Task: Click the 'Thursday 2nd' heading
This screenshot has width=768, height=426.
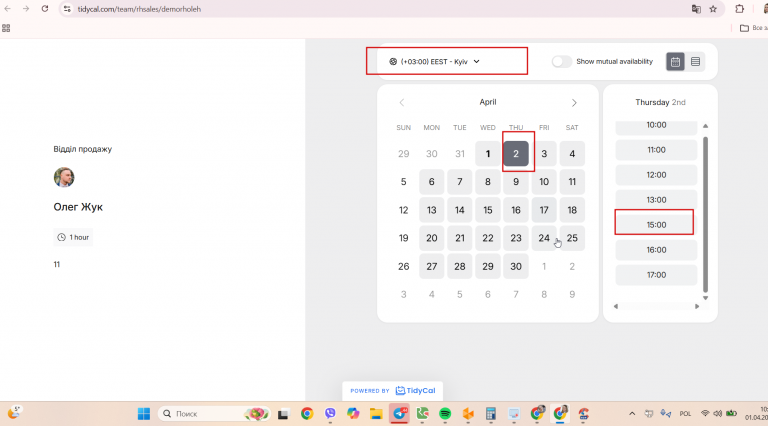Action: 660,102
